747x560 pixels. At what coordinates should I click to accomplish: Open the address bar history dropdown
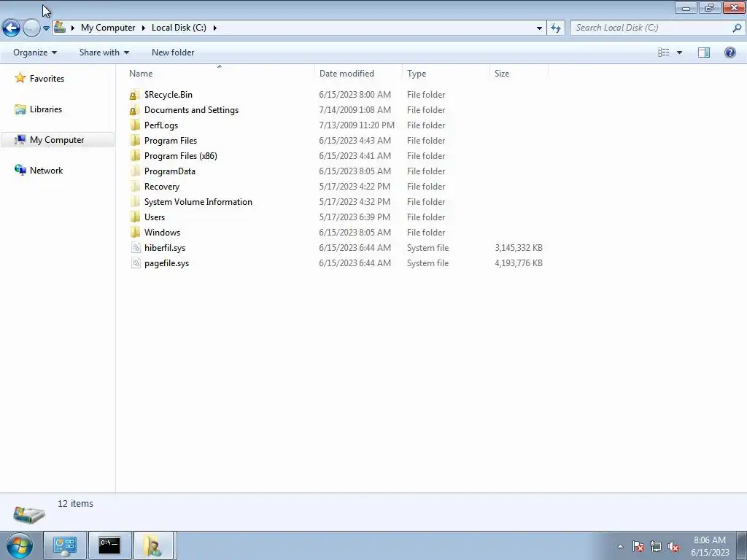(x=539, y=28)
